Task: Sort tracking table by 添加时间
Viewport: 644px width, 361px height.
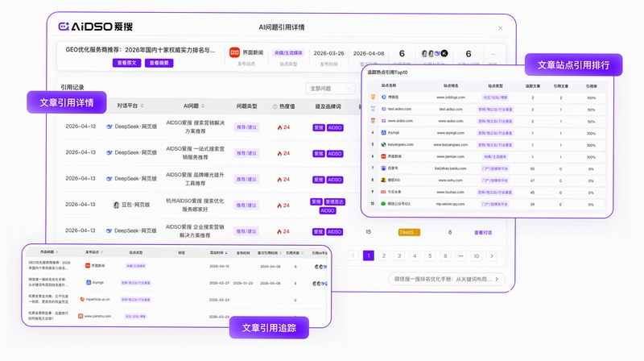Action: coord(226,253)
